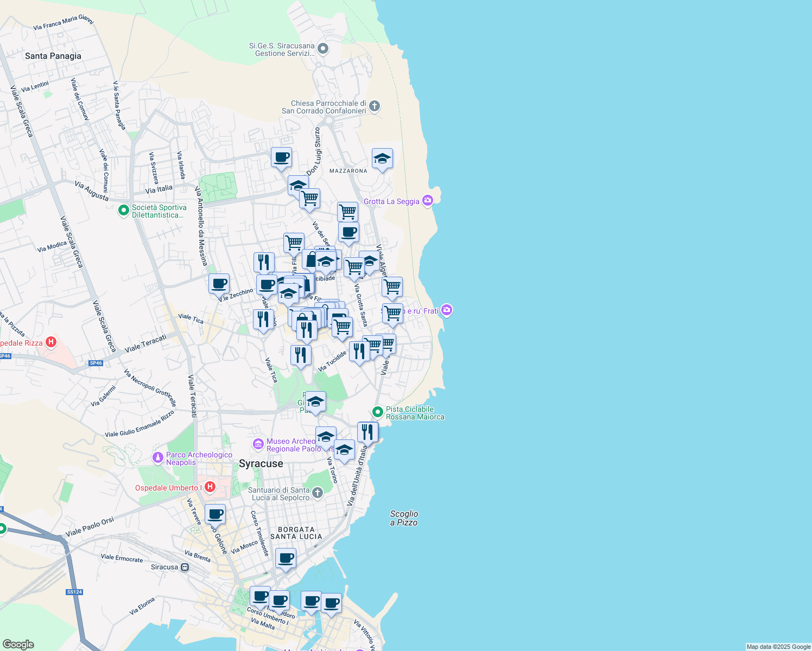Click the SS124 road shield
The image size is (812, 651).
pyautogui.click(x=74, y=592)
